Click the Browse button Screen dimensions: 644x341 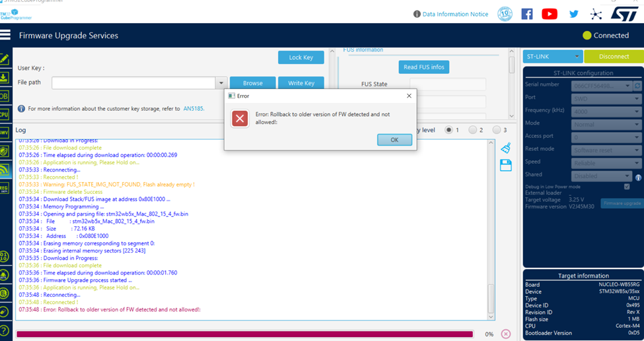[252, 82]
